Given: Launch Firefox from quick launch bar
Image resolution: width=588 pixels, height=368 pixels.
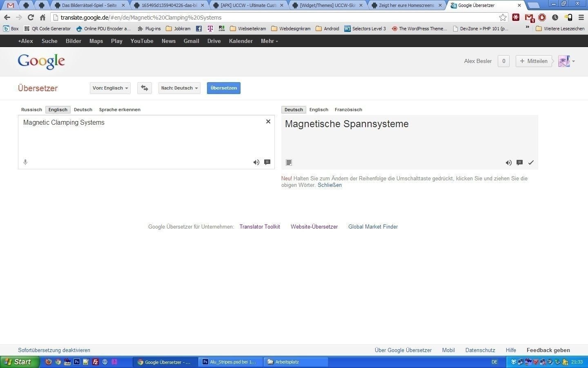Looking at the screenshot, I should coord(48,362).
